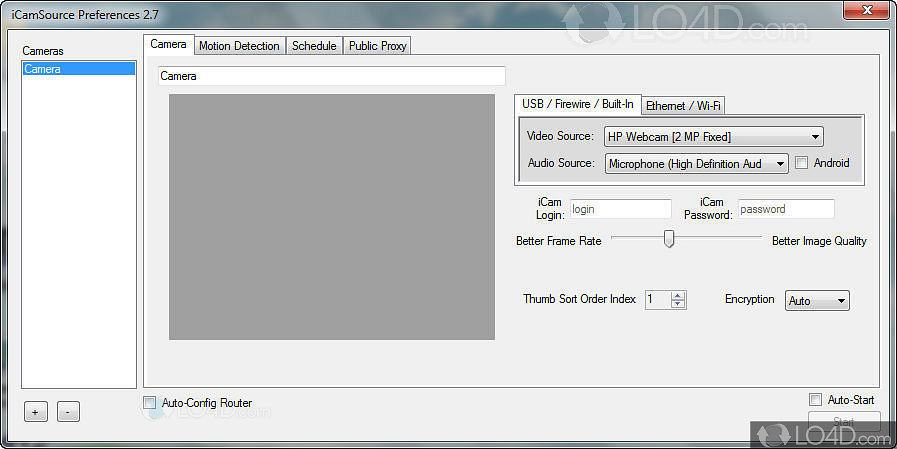Open the Schedule tab
Viewport: 897px width, 449px height.
(313, 46)
